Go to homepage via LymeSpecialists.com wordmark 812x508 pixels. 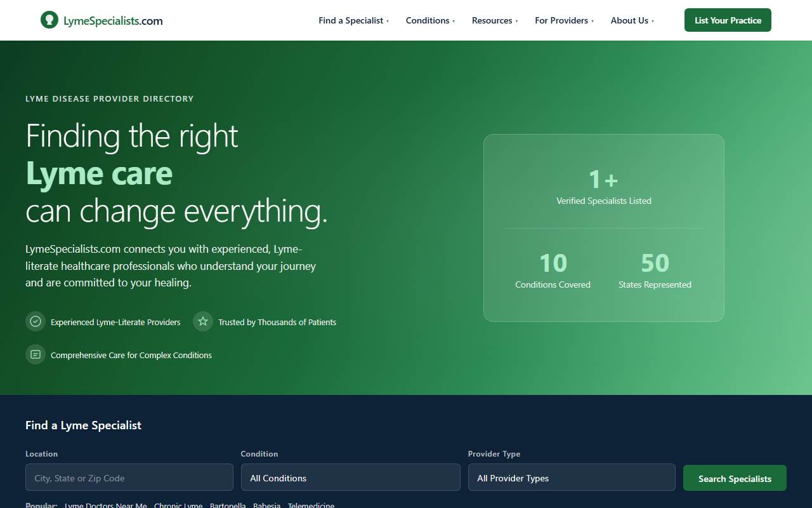[113, 21]
